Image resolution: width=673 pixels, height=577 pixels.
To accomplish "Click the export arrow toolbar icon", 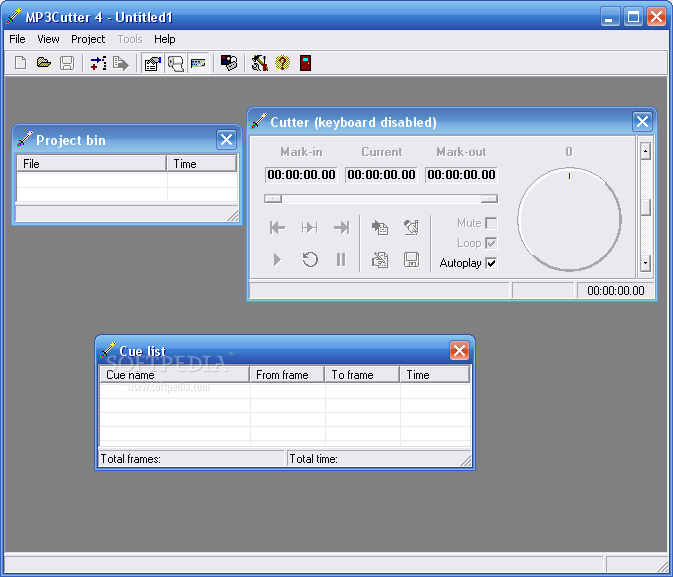I will click(x=121, y=63).
